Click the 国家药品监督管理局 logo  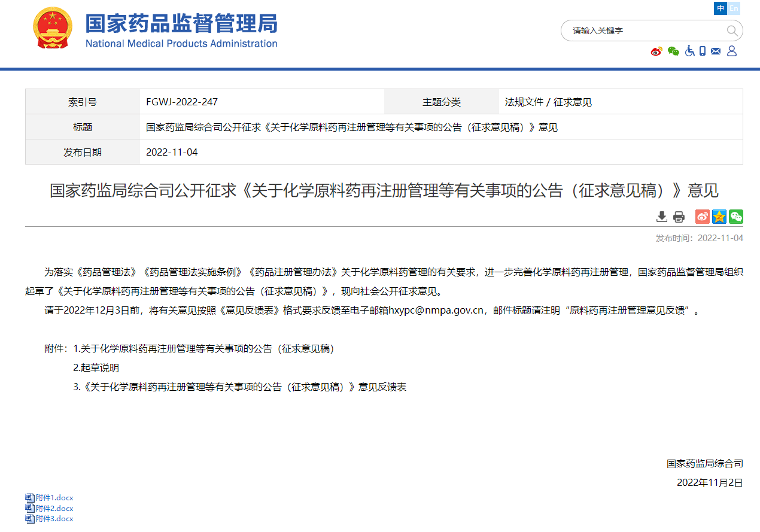click(x=154, y=29)
